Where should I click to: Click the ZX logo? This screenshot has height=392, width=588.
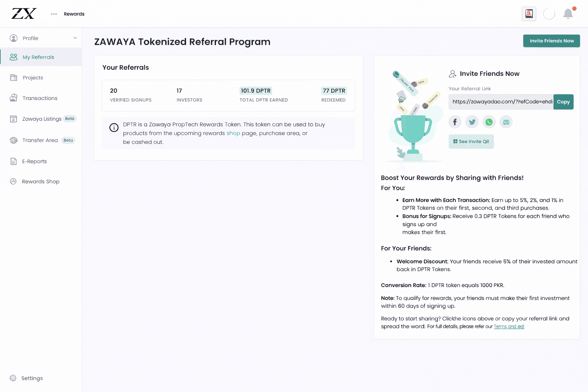[x=24, y=14]
